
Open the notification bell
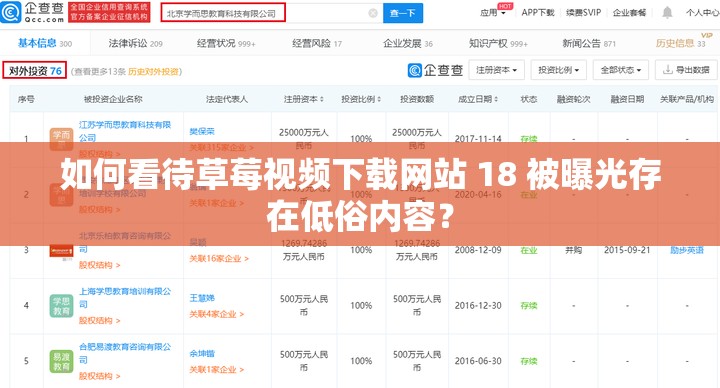click(x=667, y=12)
